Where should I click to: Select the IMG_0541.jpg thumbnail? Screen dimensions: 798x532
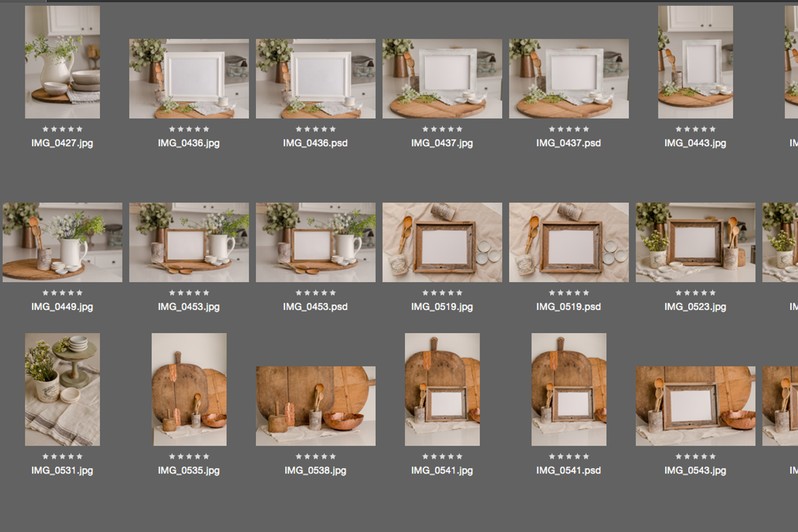pos(442,389)
